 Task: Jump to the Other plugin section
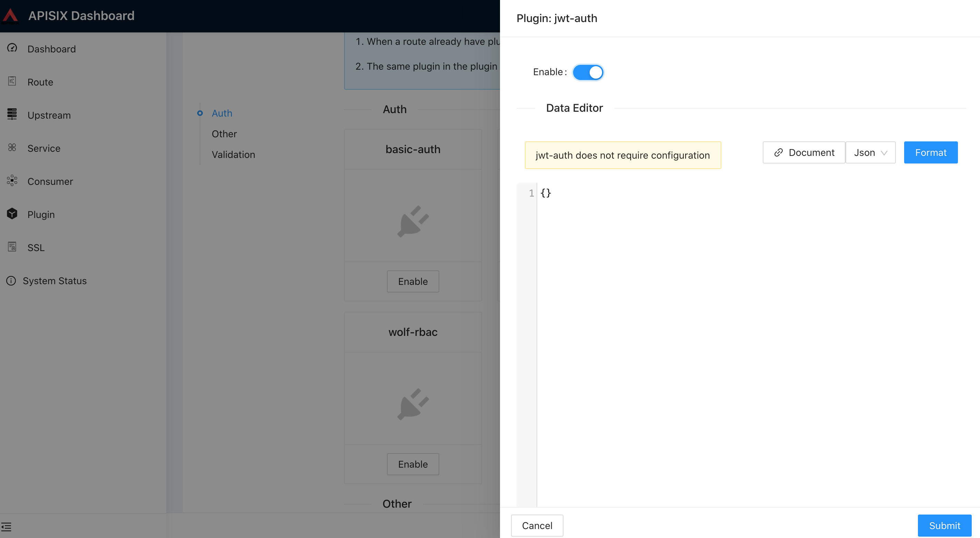224,133
